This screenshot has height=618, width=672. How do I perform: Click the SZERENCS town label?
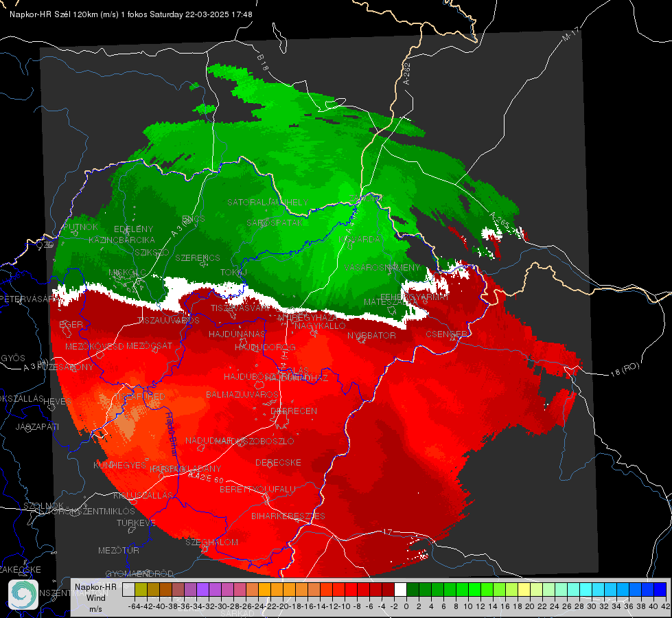198,257
